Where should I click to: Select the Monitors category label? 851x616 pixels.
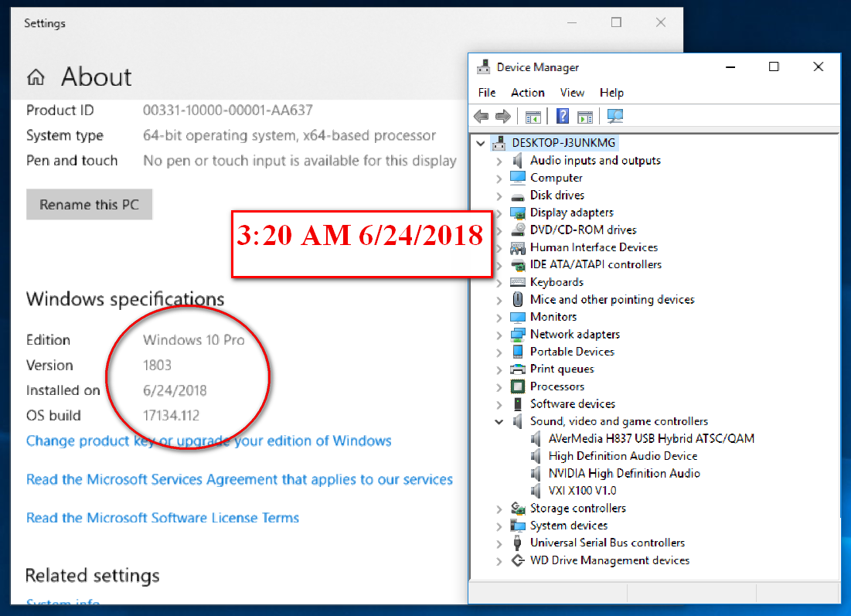tap(553, 317)
